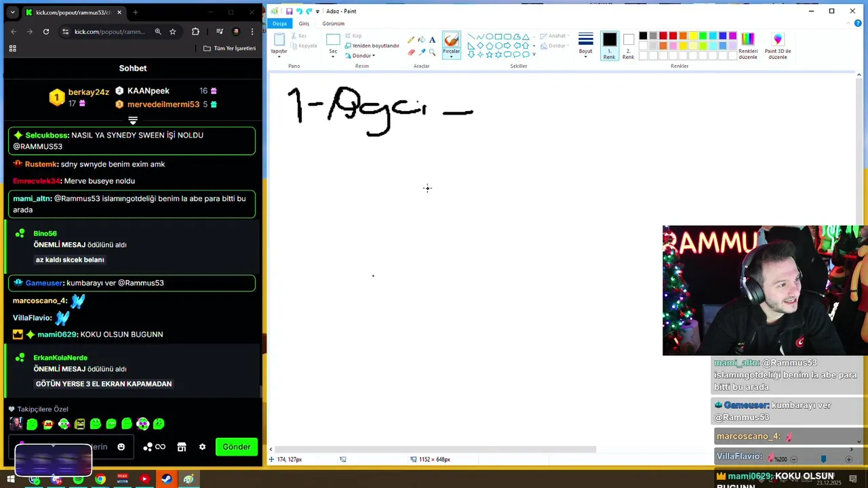The width and height of the screenshot is (868, 488).
Task: Switch to the Giriş ribbon tab
Action: tap(304, 24)
